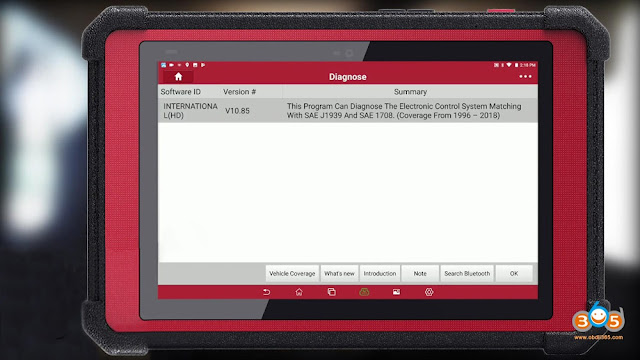640x360 pixels.
Task: Tap the battery status icon
Action: click(x=516, y=65)
